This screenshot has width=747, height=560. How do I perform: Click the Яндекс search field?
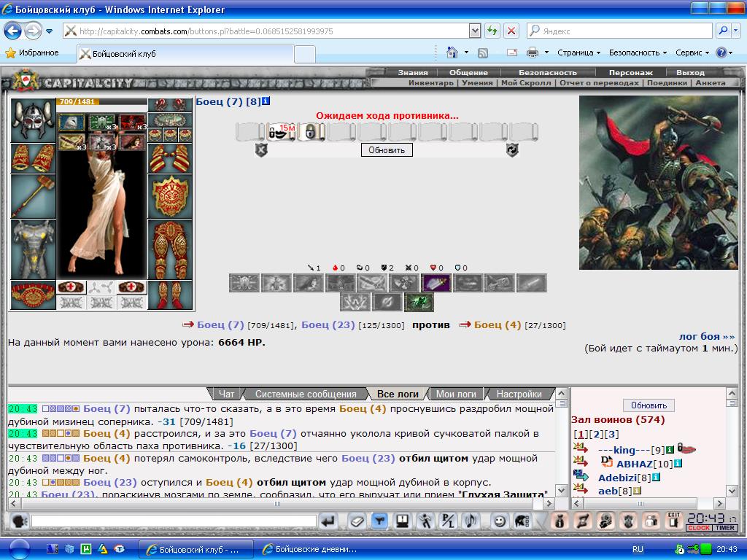click(619, 31)
